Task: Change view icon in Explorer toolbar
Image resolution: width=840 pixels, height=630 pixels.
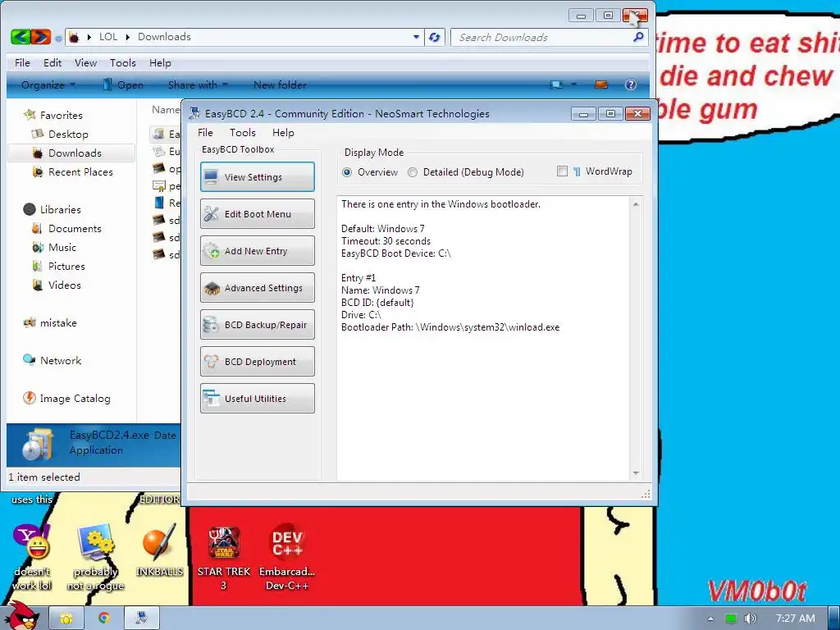Action: (x=557, y=84)
